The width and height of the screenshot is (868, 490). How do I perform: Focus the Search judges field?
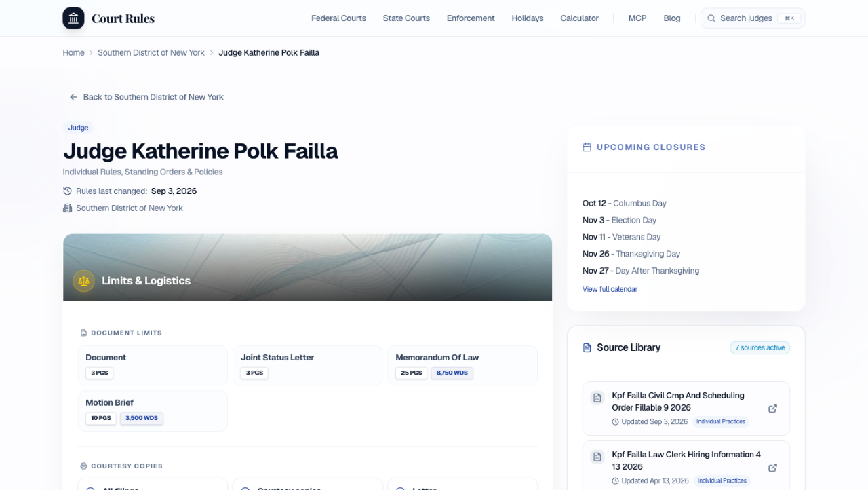(x=753, y=18)
